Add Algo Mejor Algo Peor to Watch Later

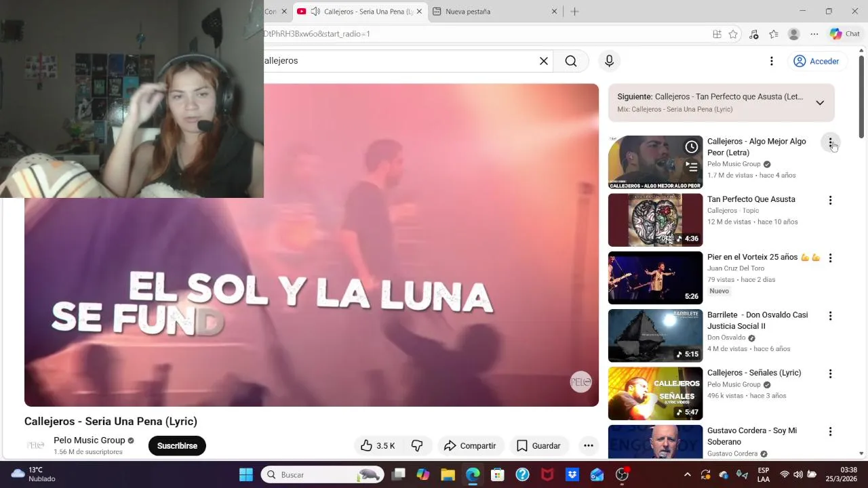691,147
